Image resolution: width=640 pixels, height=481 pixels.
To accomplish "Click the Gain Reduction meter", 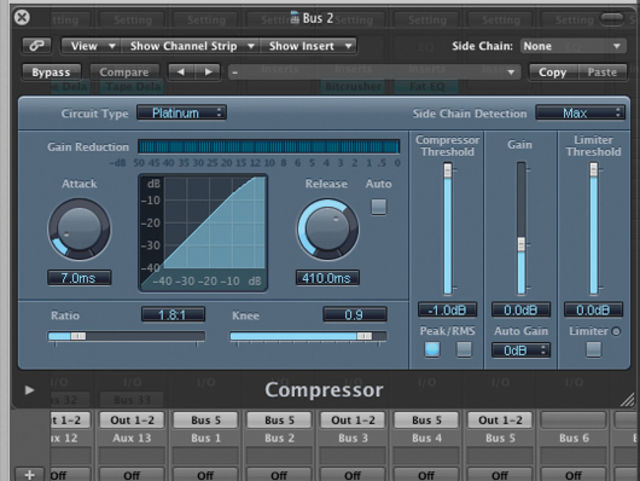I will click(x=269, y=147).
